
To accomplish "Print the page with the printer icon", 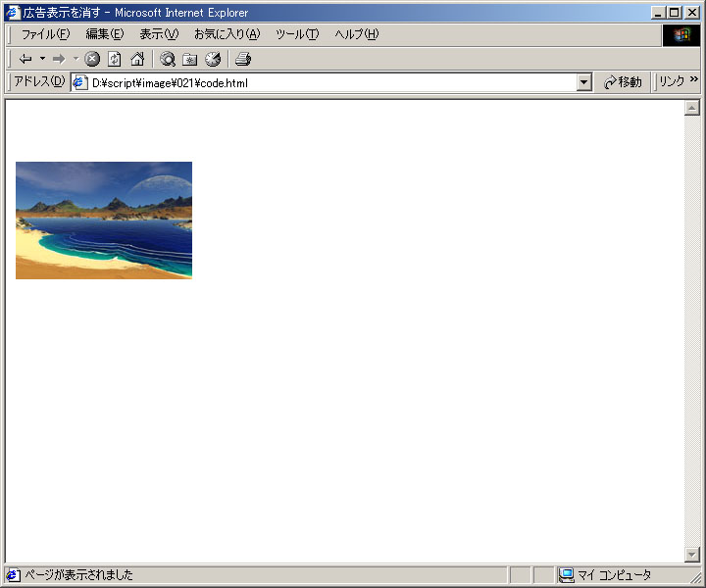I will point(243,59).
